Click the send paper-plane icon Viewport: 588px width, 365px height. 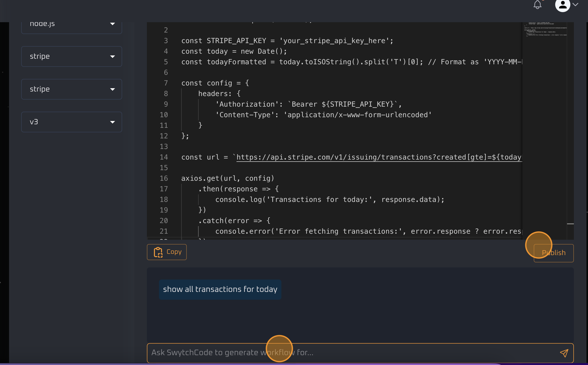(x=564, y=353)
